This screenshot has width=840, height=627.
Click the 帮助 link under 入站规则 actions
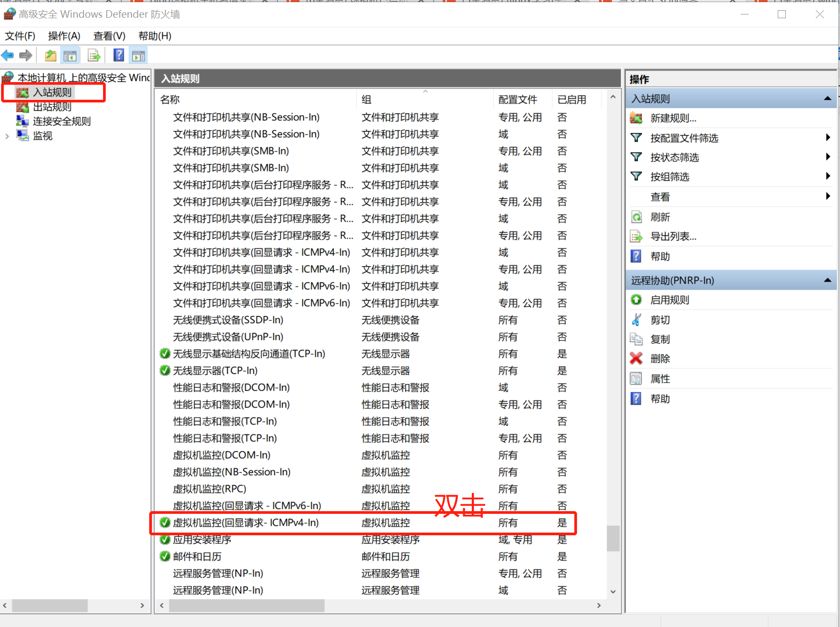660,256
